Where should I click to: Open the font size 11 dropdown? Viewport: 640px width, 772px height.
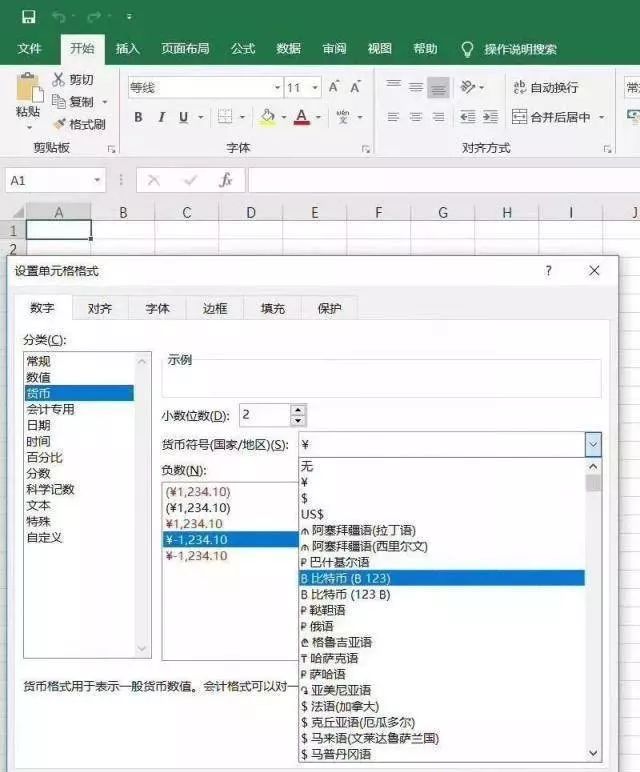[x=315, y=88]
